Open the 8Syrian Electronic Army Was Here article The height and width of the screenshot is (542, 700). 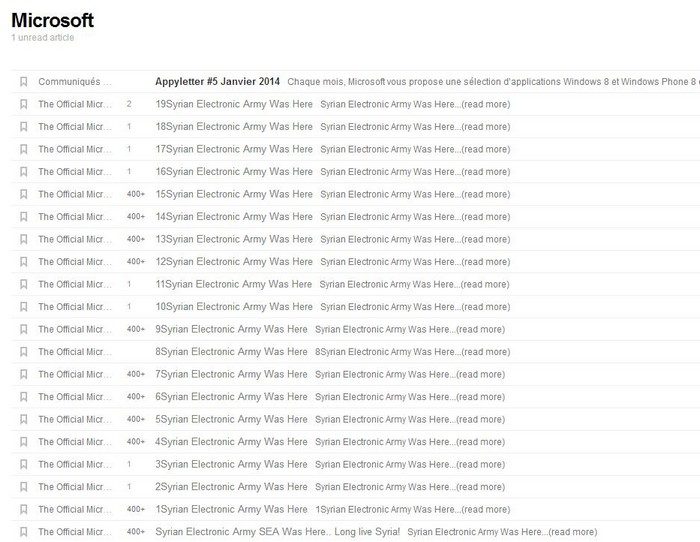click(231, 352)
